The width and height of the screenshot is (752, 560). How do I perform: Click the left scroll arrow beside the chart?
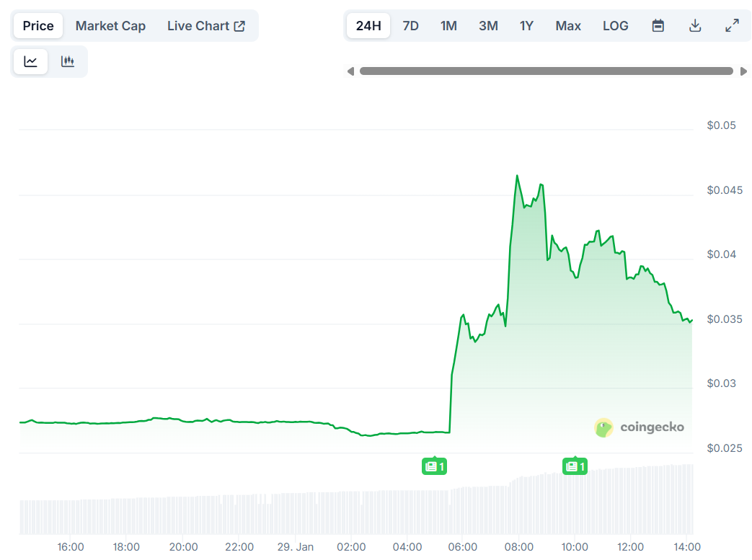click(x=351, y=71)
